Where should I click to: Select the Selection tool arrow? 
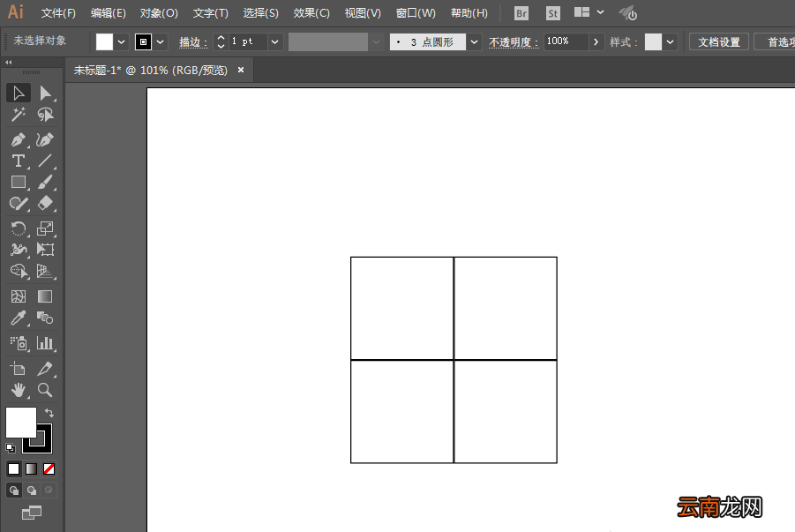tap(19, 94)
